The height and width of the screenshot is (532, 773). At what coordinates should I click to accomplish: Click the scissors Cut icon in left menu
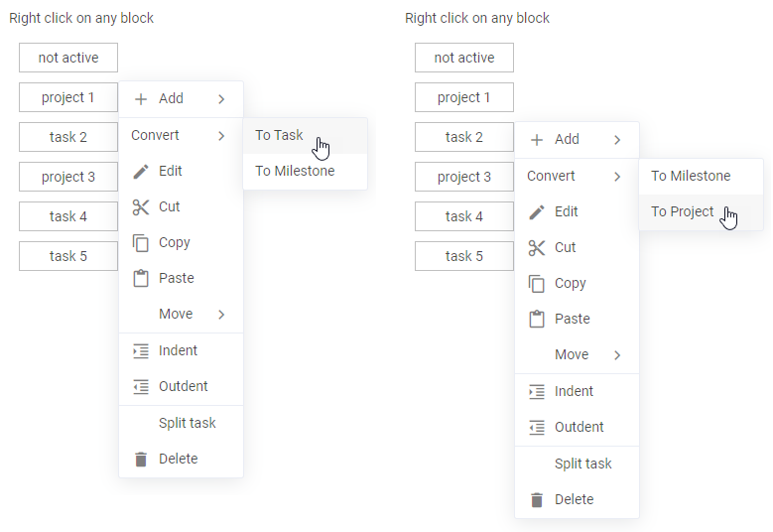click(x=141, y=206)
